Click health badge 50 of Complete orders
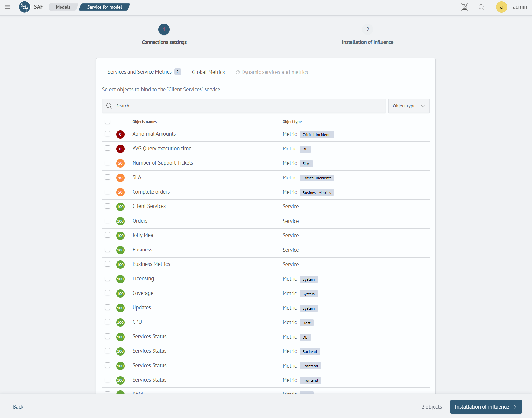The width and height of the screenshot is (532, 418). click(x=120, y=192)
